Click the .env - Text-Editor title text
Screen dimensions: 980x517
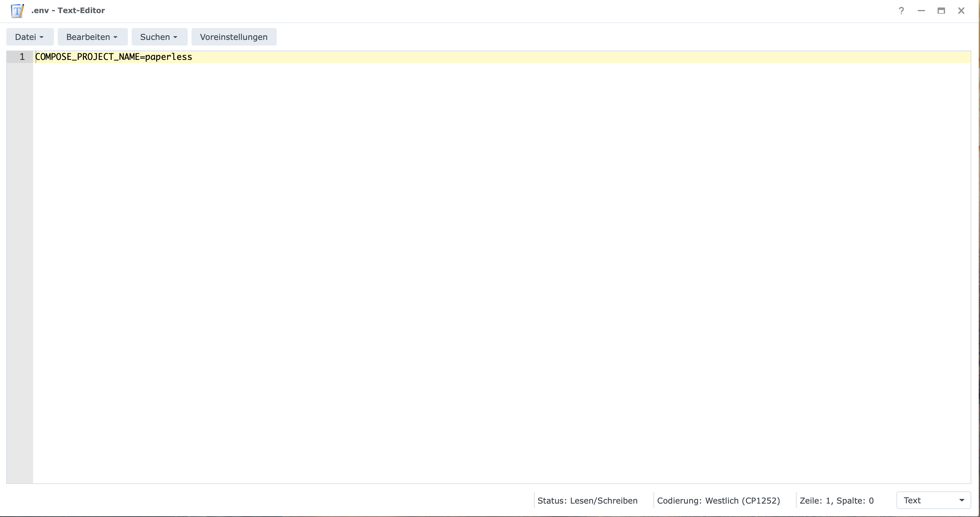(68, 11)
